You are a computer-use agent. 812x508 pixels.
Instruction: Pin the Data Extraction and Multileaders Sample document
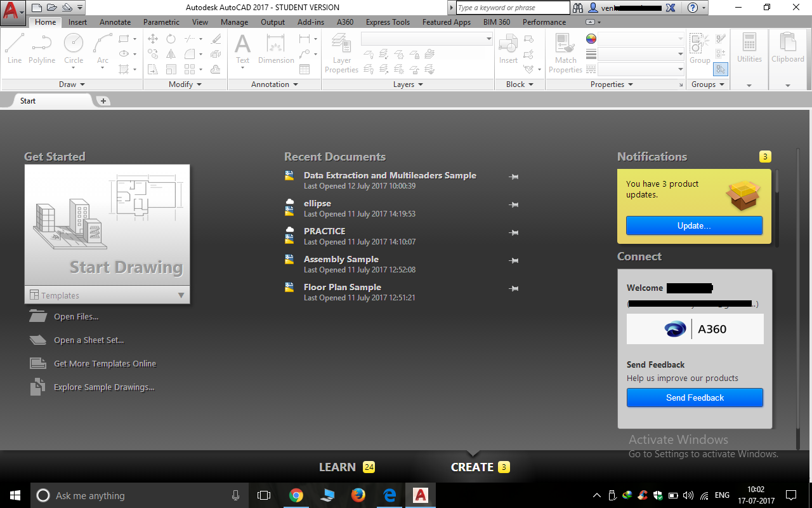point(514,177)
